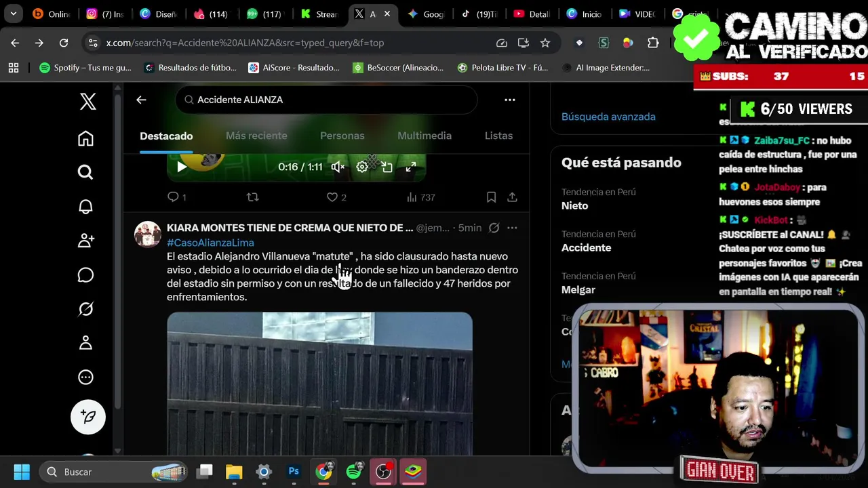
Task: Open KIARA MONTES profile avatar
Action: 147,235
